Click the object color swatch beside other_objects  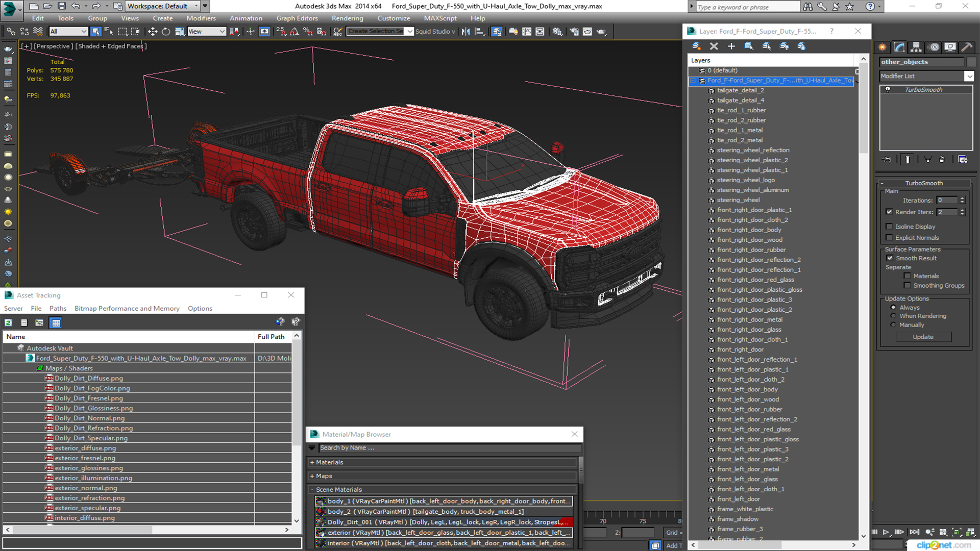click(x=971, y=62)
